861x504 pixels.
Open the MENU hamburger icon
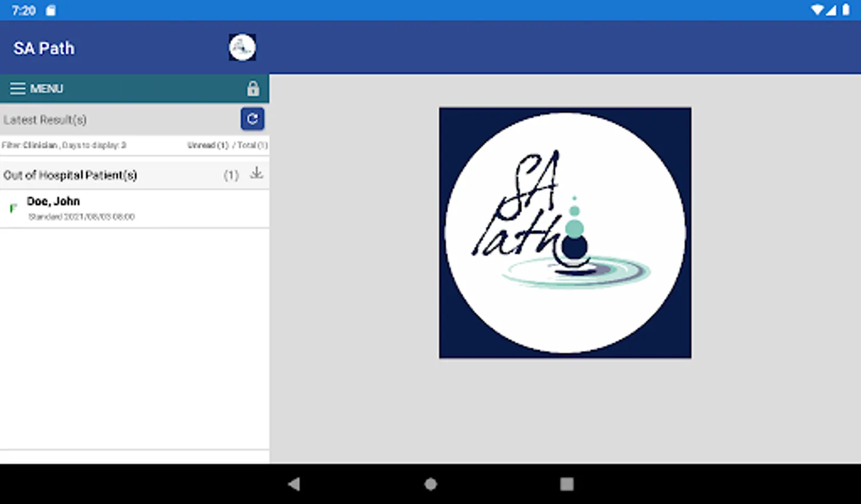(x=17, y=88)
